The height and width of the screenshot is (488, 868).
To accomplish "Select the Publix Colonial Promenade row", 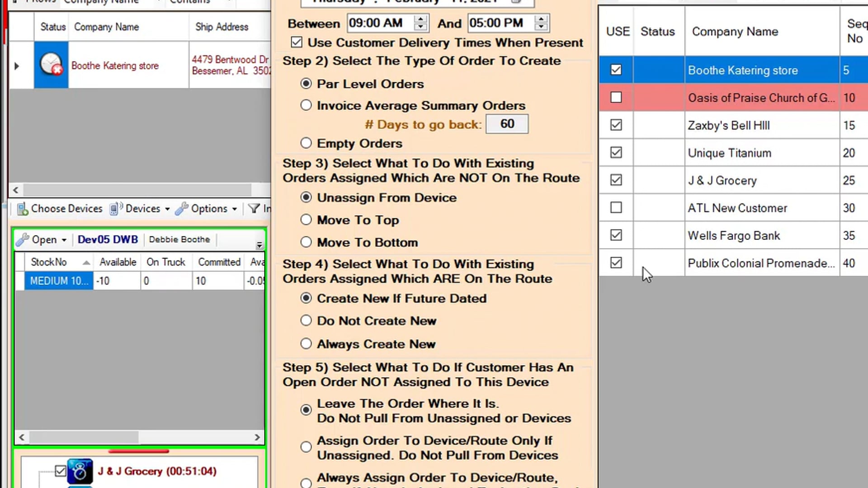I will coord(733,263).
